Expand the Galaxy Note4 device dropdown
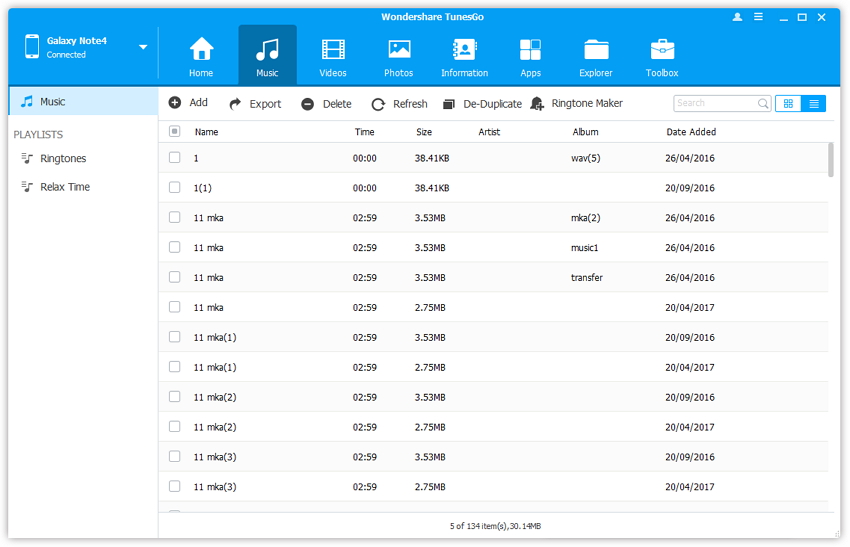The width and height of the screenshot is (850, 547). click(x=143, y=47)
